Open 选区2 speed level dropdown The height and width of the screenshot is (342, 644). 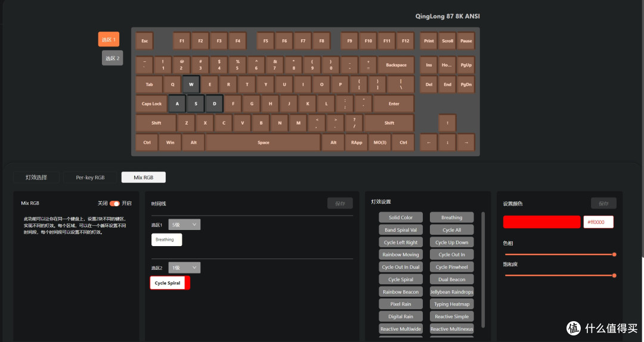[184, 268]
